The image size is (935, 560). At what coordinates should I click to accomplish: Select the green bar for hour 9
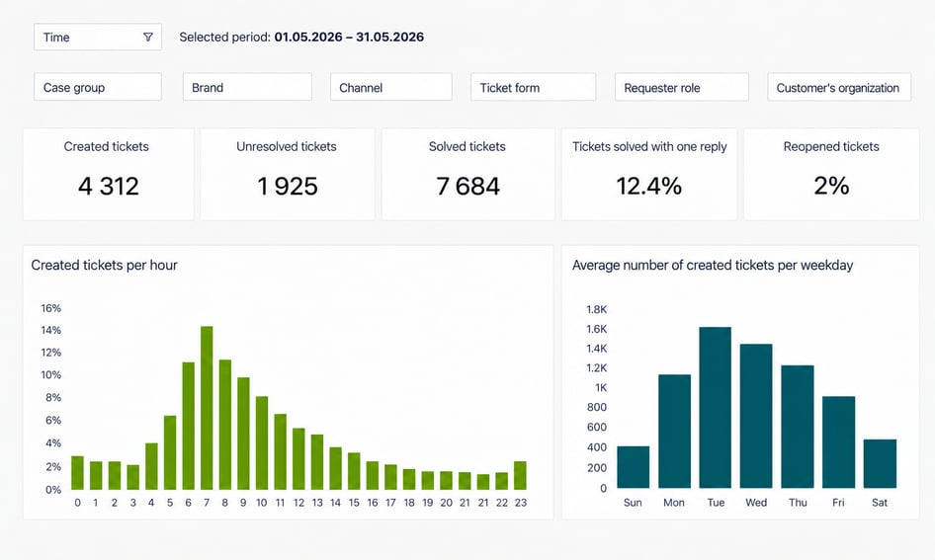coord(243,434)
